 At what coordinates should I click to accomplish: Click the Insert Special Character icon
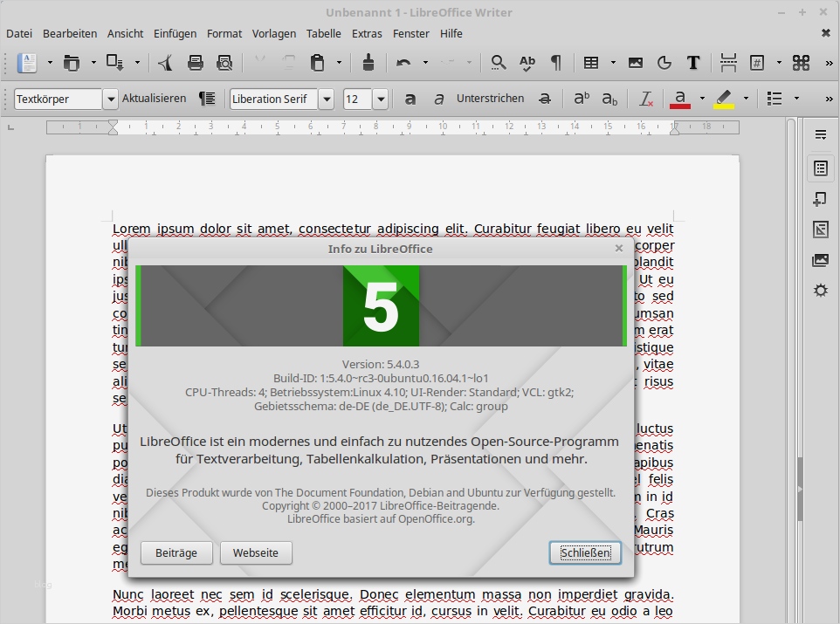(802, 63)
